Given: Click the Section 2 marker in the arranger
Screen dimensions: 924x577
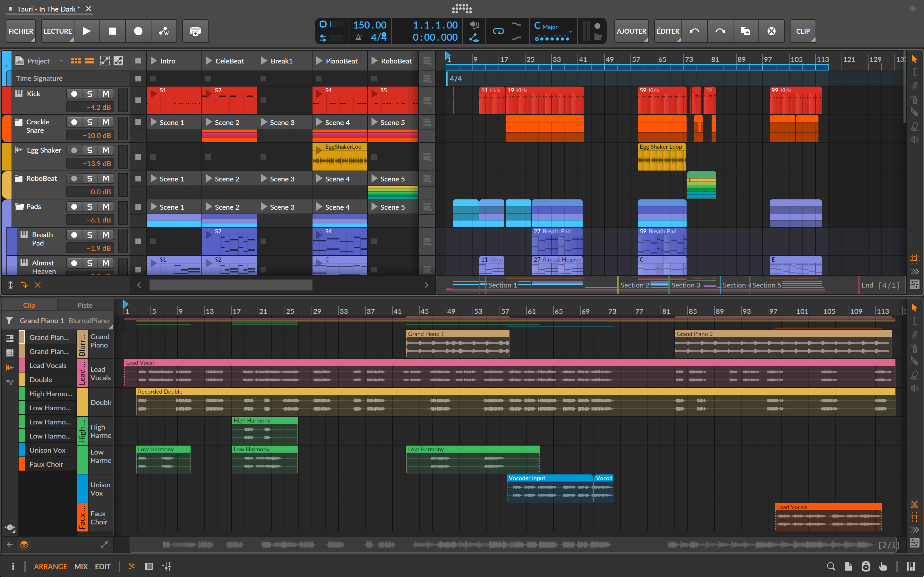Looking at the screenshot, I should pyautogui.click(x=635, y=285).
